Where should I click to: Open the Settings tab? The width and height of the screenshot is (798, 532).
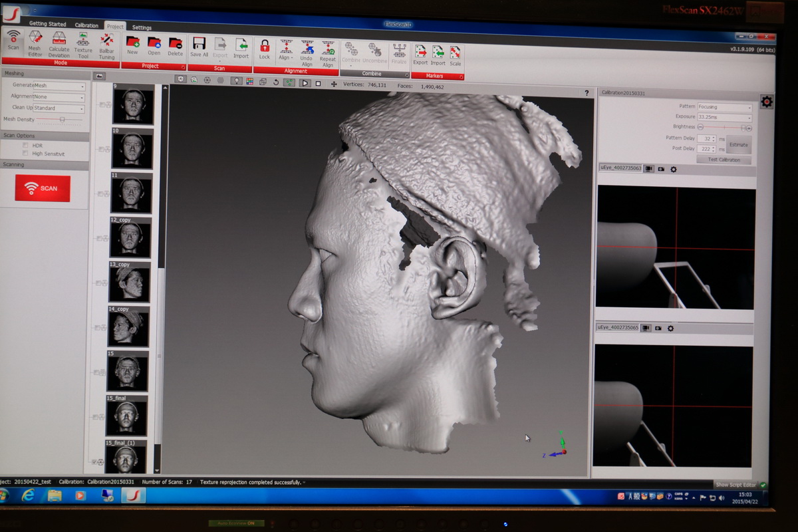click(142, 27)
